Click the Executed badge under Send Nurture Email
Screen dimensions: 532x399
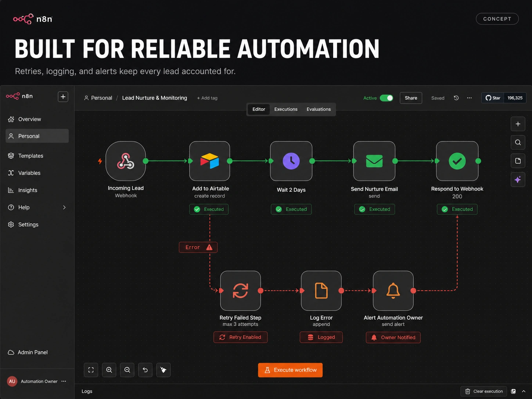[375, 209]
